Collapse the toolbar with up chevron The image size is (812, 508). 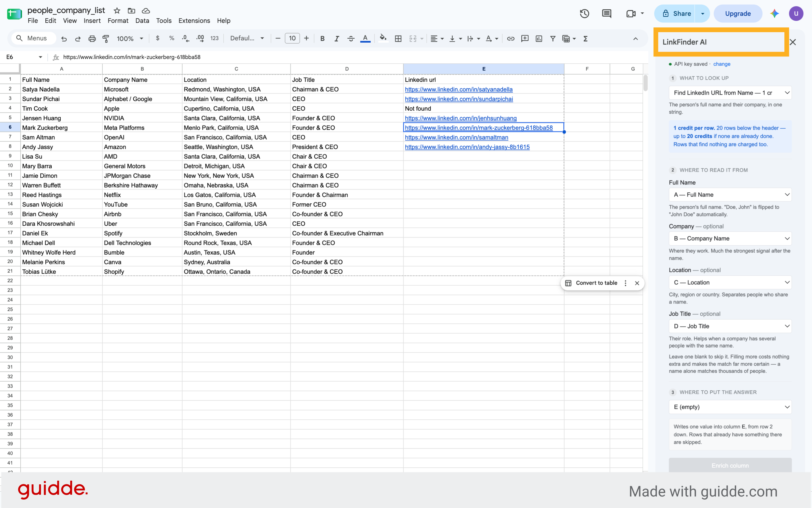635,39
